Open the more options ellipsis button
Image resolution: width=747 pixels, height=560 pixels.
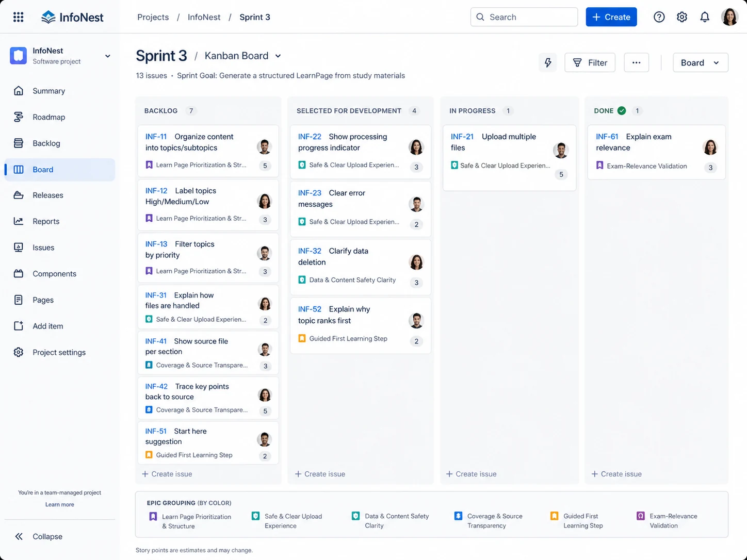pyautogui.click(x=636, y=62)
